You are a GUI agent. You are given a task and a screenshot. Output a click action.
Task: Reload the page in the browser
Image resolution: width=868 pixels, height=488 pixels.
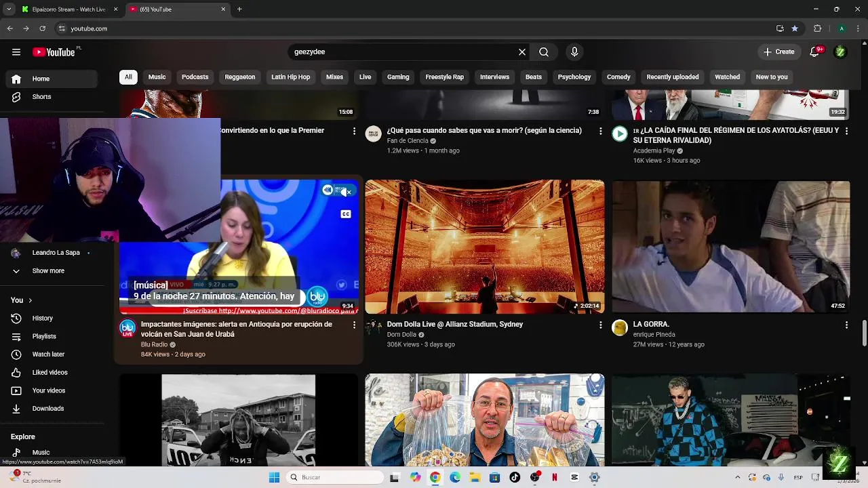pyautogui.click(x=42, y=28)
